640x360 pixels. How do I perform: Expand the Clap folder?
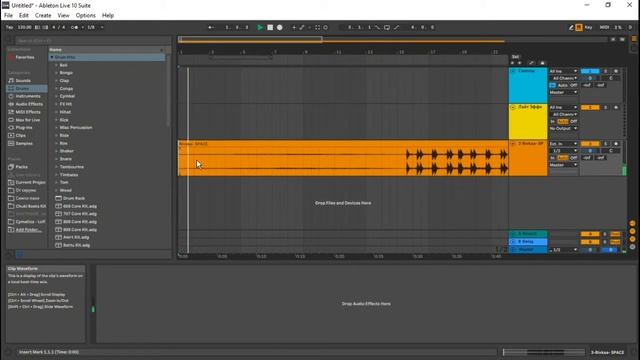[x=56, y=81]
